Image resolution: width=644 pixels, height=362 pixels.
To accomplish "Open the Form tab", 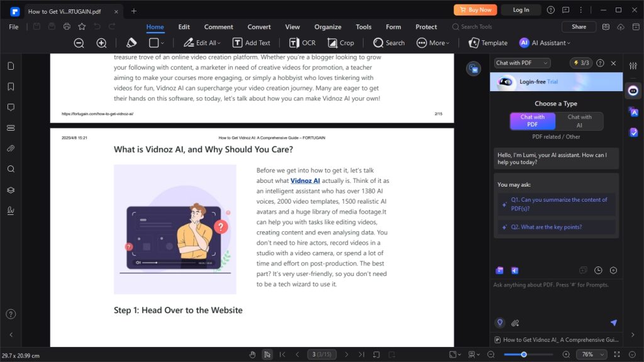I will (393, 26).
